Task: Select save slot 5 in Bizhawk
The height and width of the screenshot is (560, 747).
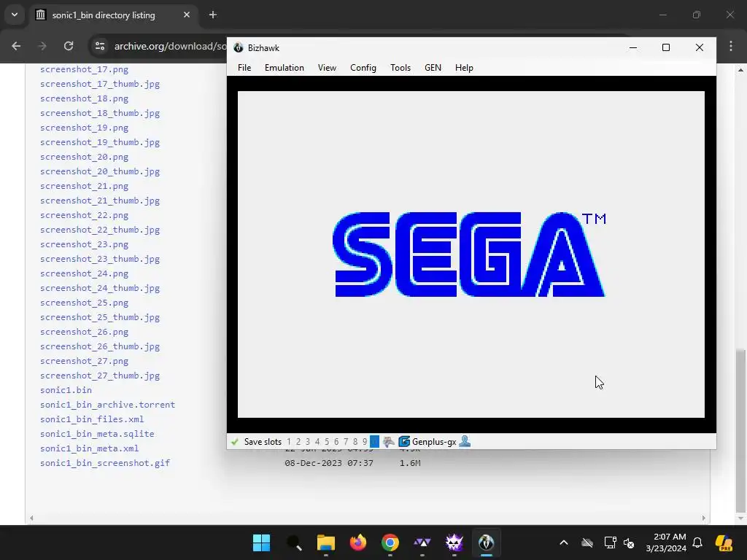Action: point(327,442)
